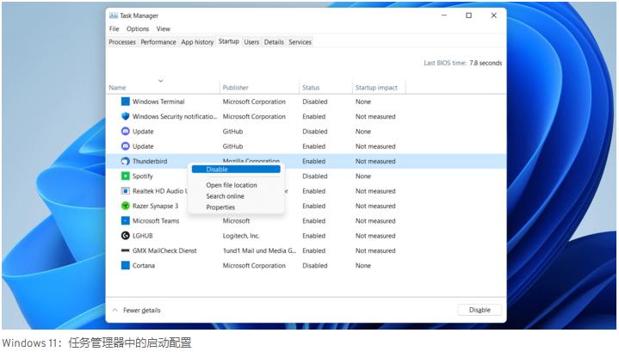Sort by the Status column header
Image resolution: width=619 pixels, height=364 pixels.
(x=311, y=88)
